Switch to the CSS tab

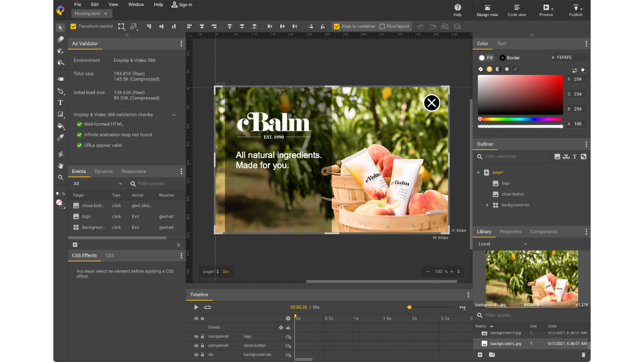point(110,255)
